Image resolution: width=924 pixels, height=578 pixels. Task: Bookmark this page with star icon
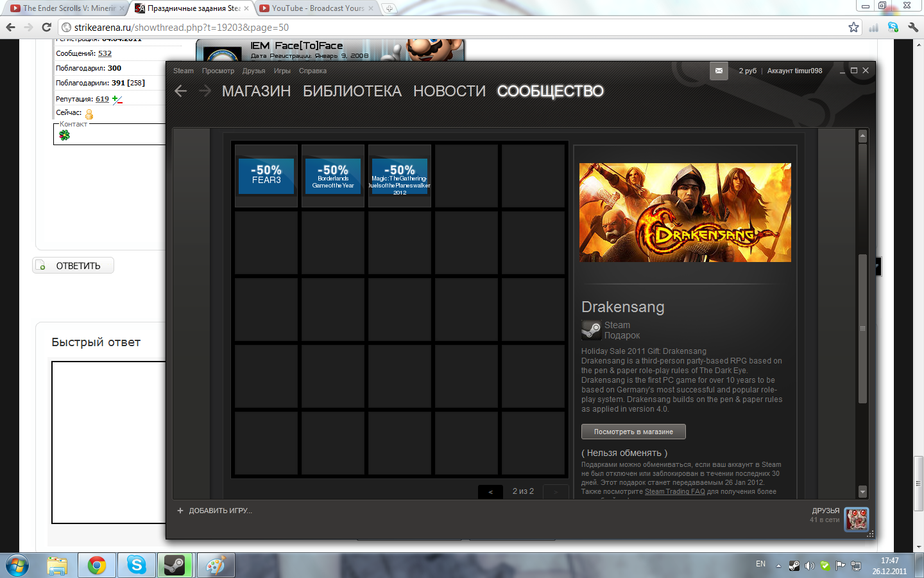(853, 27)
